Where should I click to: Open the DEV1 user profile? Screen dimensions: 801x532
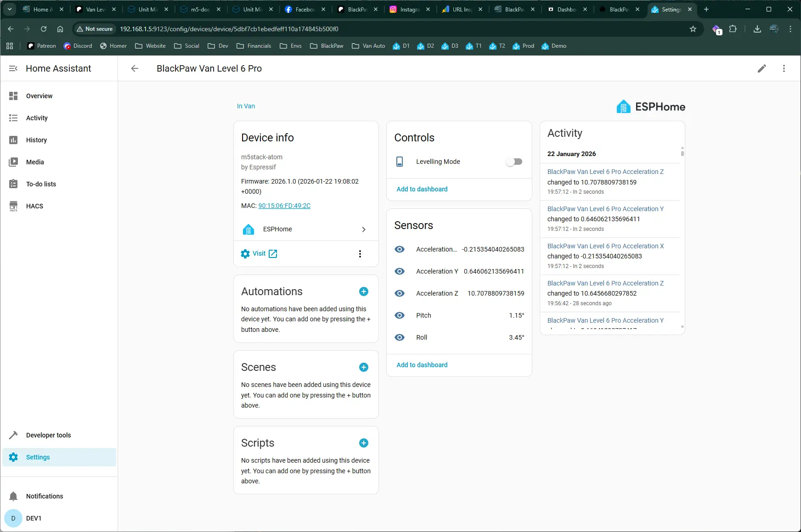tap(59, 518)
